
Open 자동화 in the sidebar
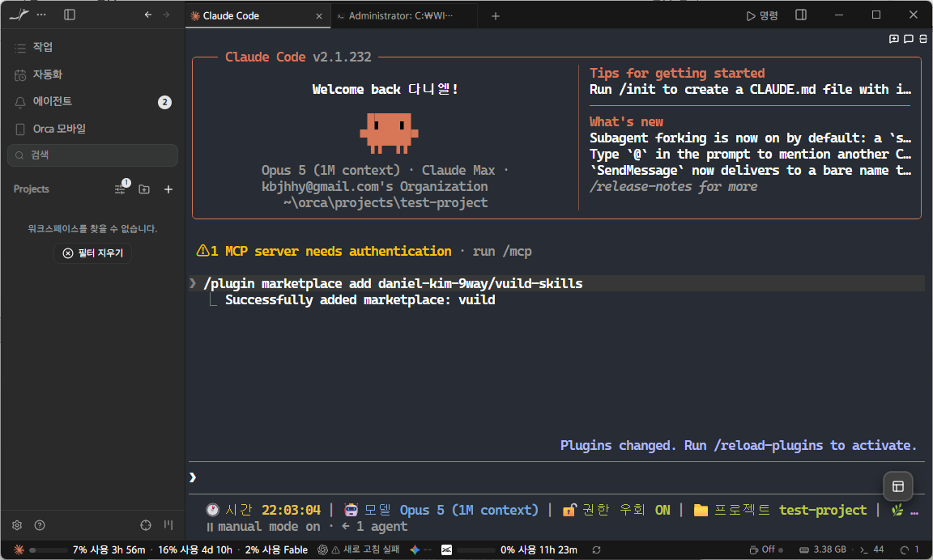92,74
